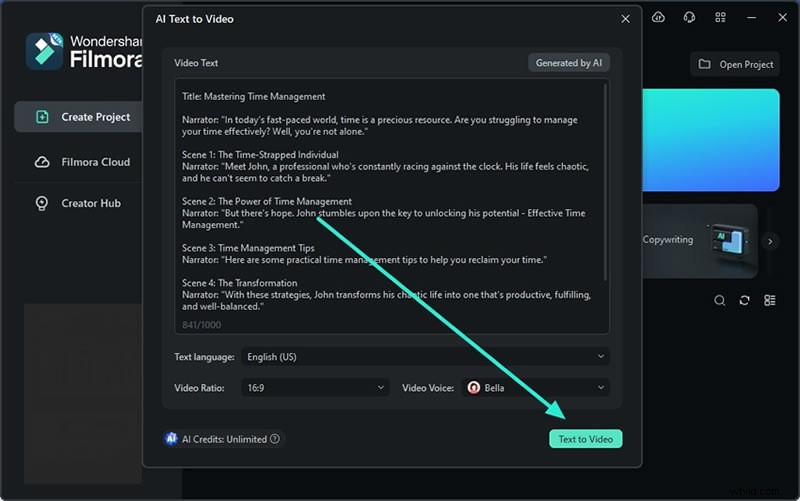Click the list view layout icon

coord(769,300)
